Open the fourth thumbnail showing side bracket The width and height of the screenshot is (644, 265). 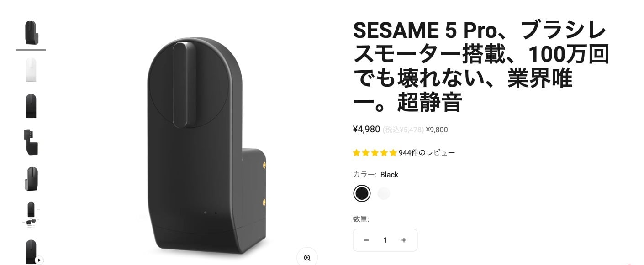[x=31, y=142]
